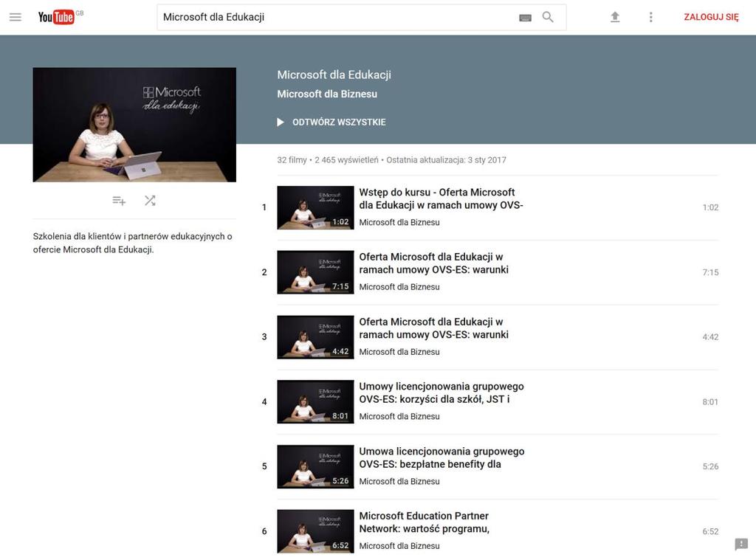Click index number 4 in playlist

(x=264, y=402)
